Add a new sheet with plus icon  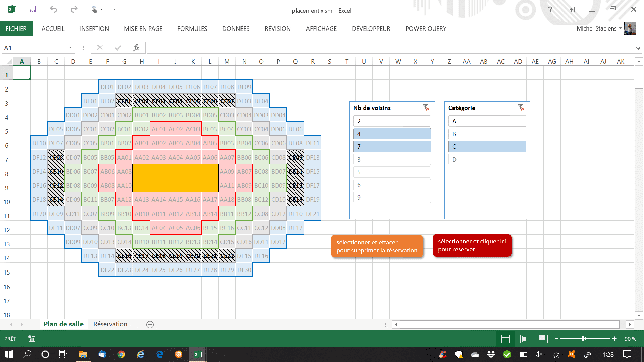[150, 324]
